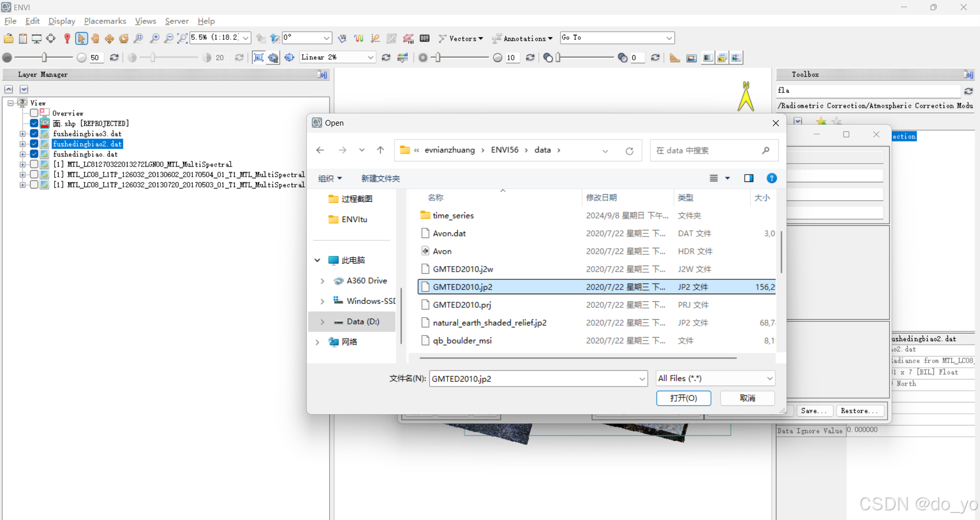The width and height of the screenshot is (980, 520).
Task: Click 新建文件夹 new folder button
Action: 380,178
